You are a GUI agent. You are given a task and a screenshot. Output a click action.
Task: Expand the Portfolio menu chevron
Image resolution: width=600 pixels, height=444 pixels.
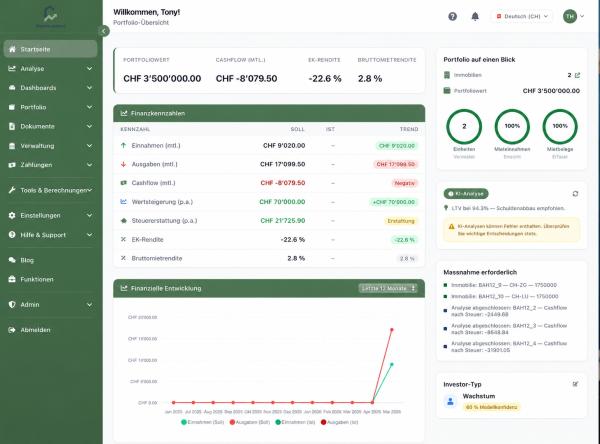click(x=89, y=107)
